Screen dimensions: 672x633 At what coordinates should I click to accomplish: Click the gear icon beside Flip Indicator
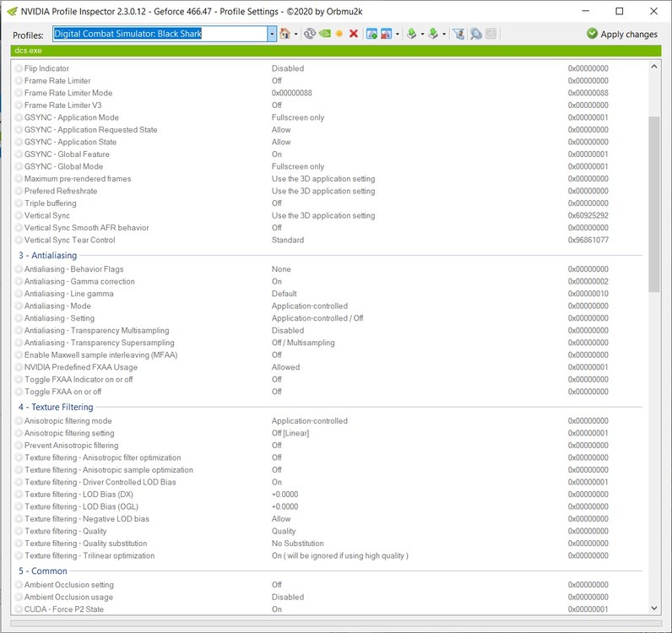tap(19, 68)
